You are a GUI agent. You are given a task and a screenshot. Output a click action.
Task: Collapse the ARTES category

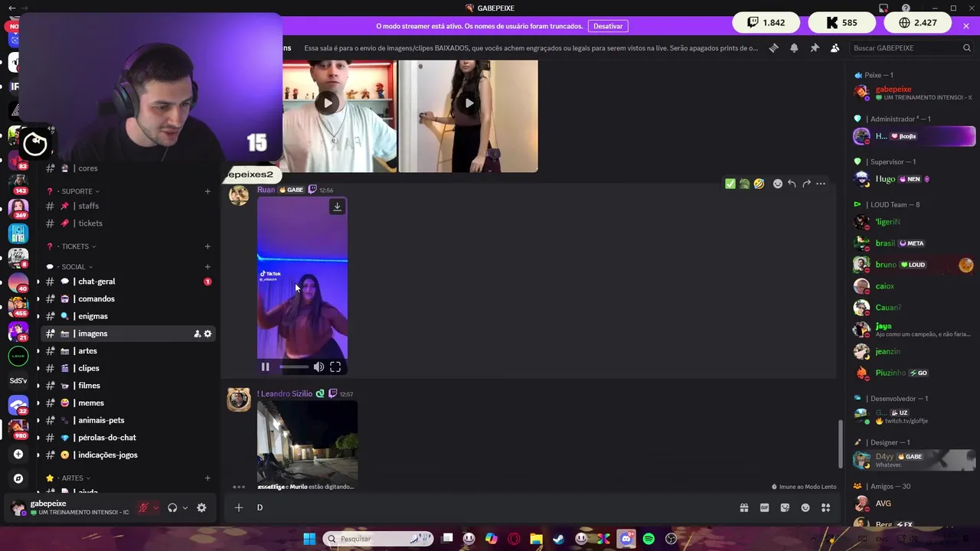(76, 478)
